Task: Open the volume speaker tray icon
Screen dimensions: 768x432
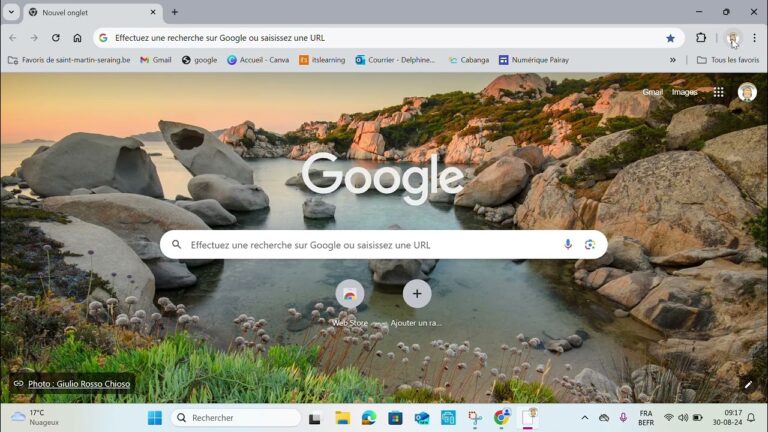Action: point(683,418)
